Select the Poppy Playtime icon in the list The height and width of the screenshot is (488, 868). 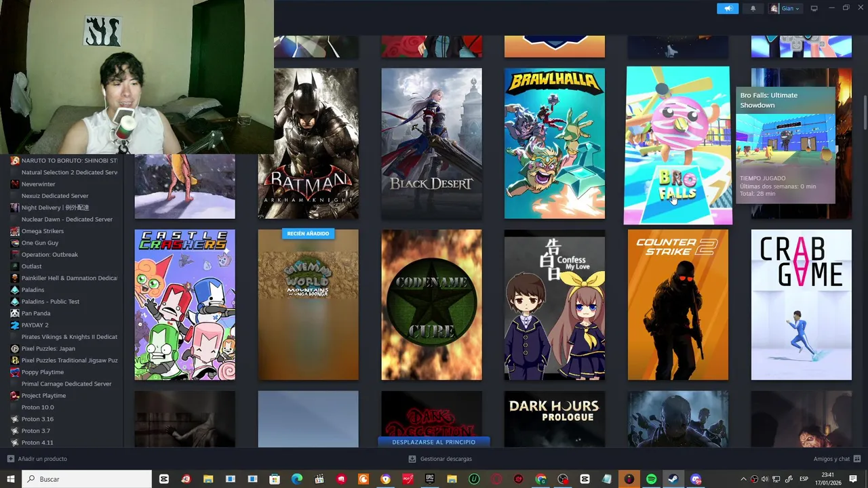pos(15,372)
